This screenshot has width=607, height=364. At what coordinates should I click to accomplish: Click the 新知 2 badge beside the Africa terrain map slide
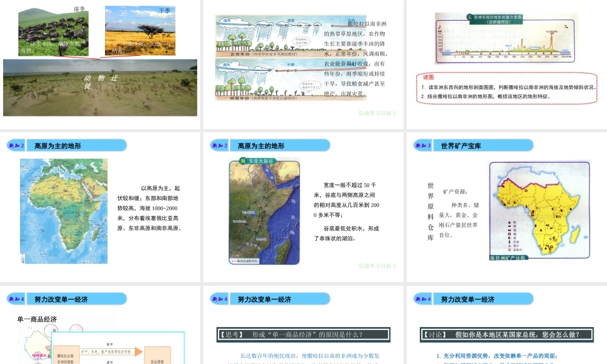point(16,146)
